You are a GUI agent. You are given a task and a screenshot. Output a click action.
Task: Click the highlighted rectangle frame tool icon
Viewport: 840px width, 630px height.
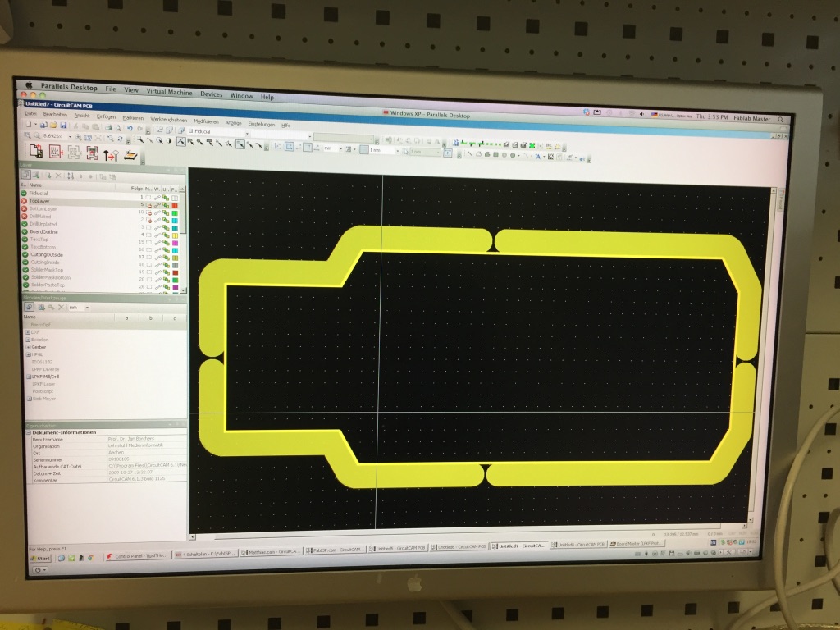point(290,146)
